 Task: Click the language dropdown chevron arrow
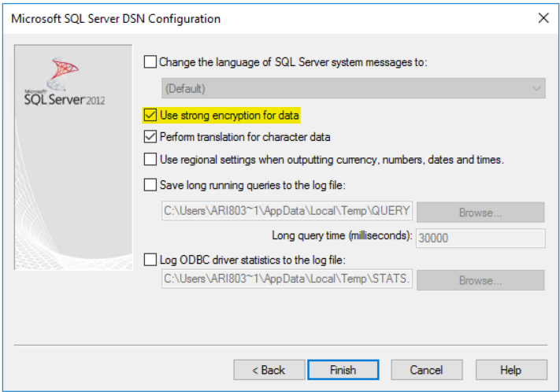pyautogui.click(x=536, y=88)
